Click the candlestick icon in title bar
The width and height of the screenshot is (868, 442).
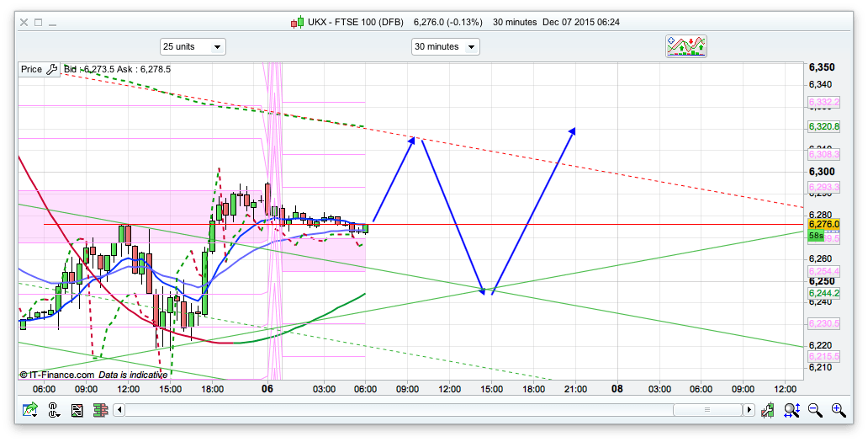click(x=297, y=22)
